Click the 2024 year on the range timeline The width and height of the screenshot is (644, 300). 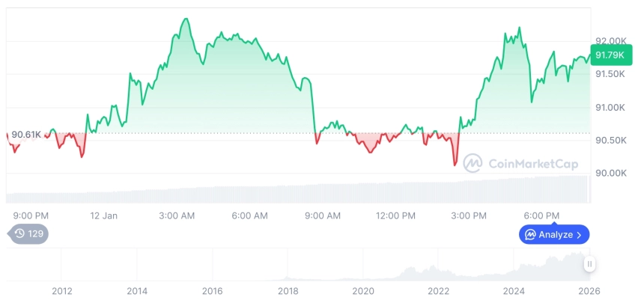point(514,290)
